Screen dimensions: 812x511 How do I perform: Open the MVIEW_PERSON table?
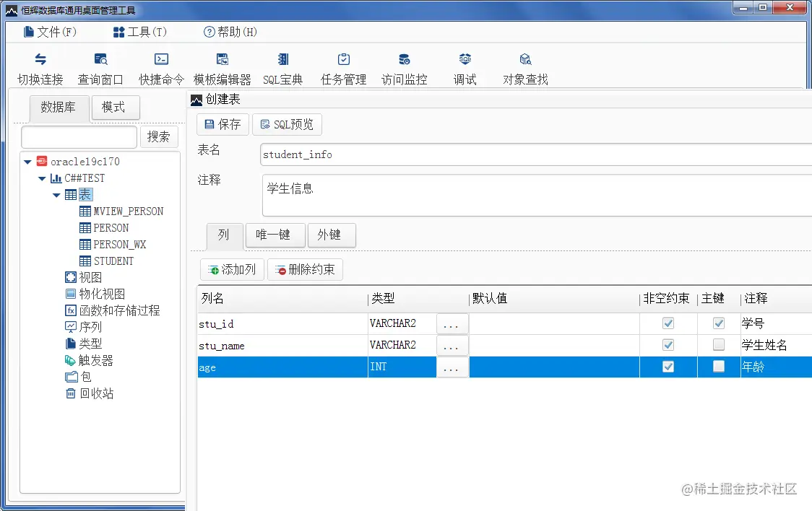[128, 211]
